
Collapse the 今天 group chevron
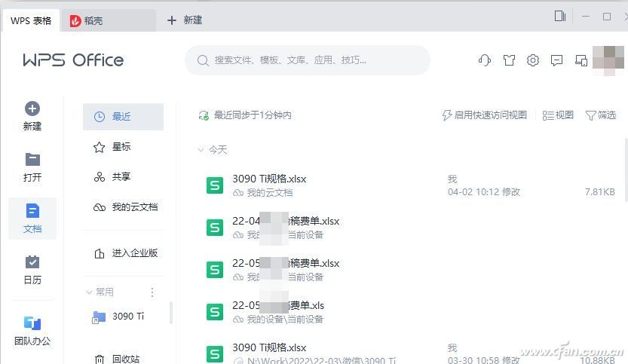click(201, 150)
